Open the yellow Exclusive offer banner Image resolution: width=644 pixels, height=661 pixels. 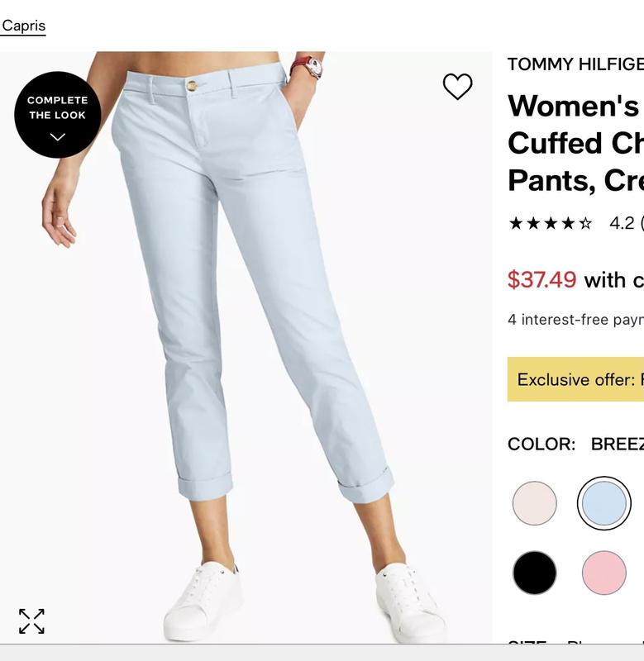coord(575,379)
